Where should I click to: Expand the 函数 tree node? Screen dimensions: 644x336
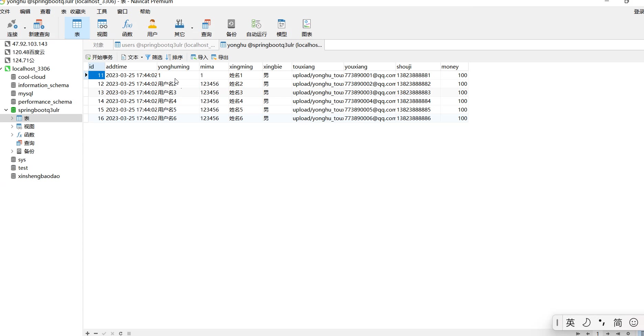click(12, 135)
